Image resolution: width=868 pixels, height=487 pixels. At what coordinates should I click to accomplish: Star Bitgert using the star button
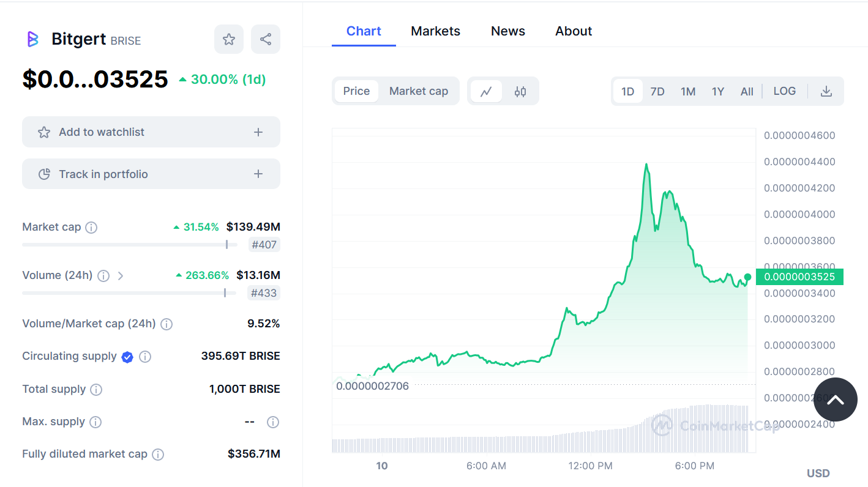[229, 39]
